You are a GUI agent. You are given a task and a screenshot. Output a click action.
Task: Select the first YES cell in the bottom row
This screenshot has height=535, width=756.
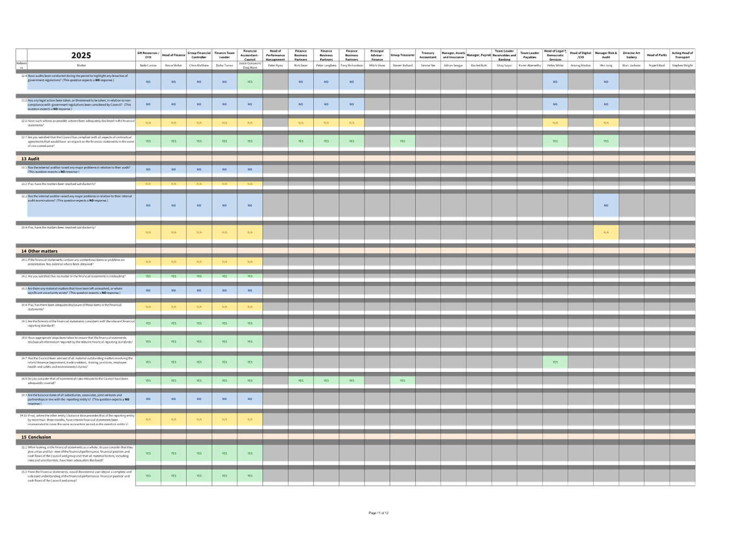tap(148, 476)
